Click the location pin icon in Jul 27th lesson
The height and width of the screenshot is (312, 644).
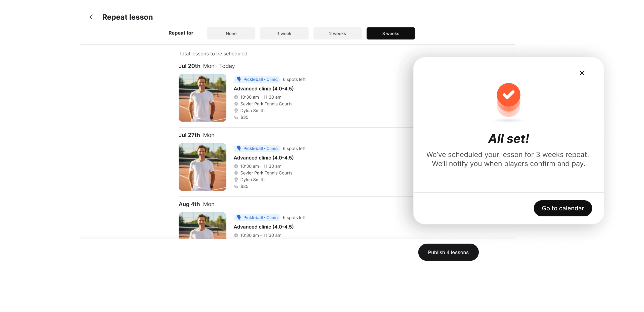(x=236, y=173)
